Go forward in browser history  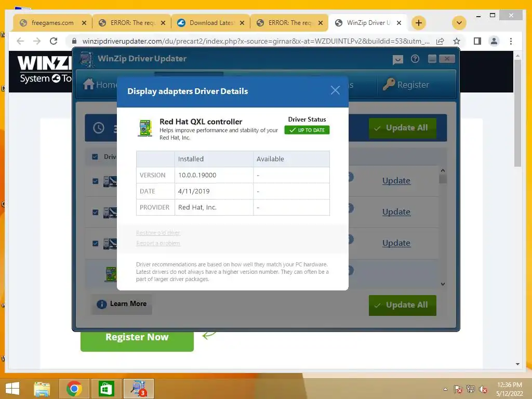(x=37, y=41)
